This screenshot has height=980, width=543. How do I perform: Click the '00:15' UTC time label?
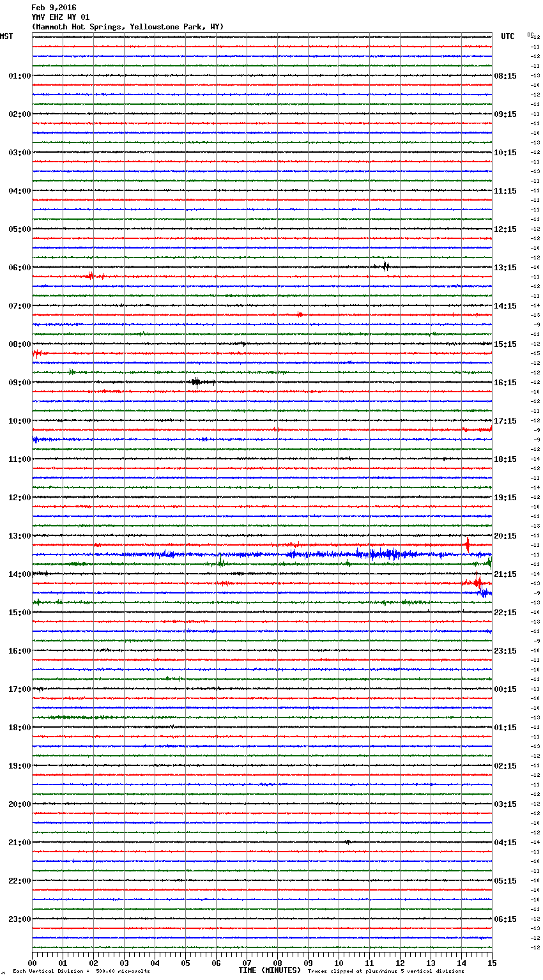tap(505, 689)
